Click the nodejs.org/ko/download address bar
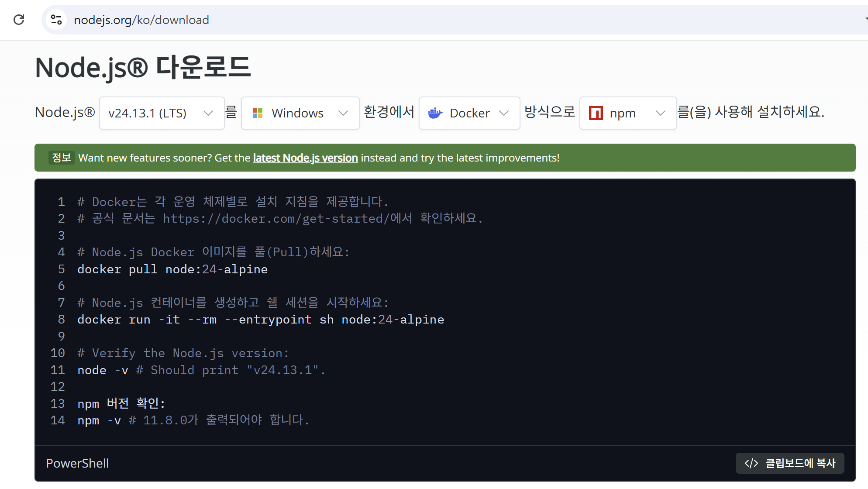Image resolution: width=868 pixels, height=489 pixels. click(454, 20)
